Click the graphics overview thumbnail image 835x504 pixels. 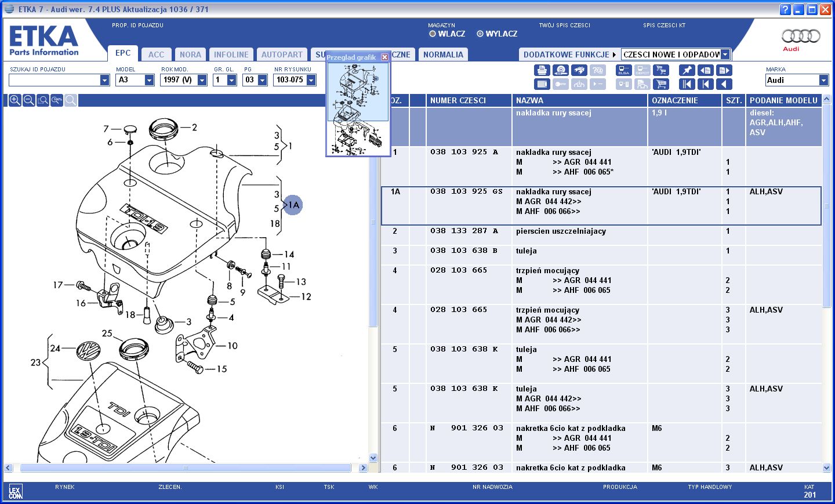tap(358, 108)
